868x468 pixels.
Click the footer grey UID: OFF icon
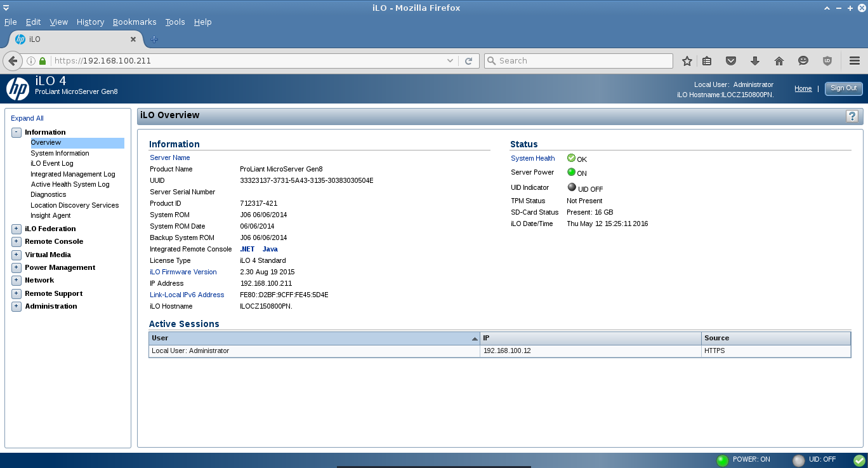tap(798, 460)
